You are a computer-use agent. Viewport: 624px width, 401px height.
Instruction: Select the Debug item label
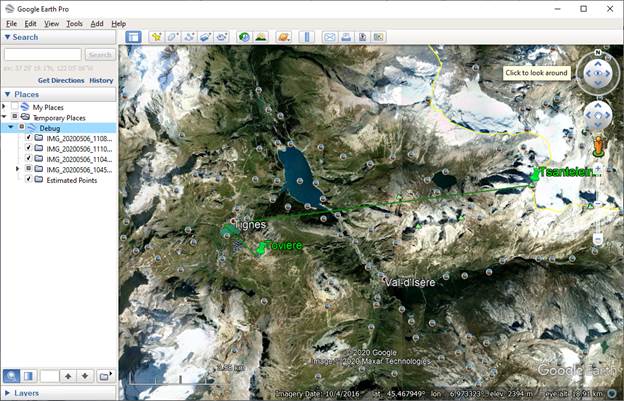(x=50, y=128)
